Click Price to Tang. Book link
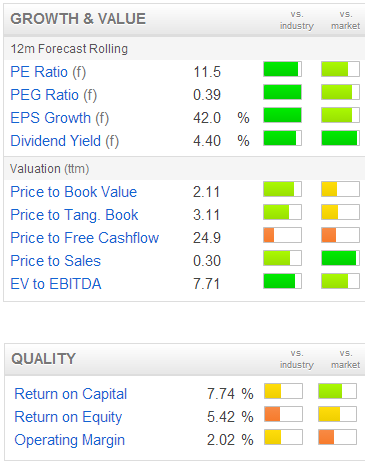365x466 pixels. click(74, 215)
